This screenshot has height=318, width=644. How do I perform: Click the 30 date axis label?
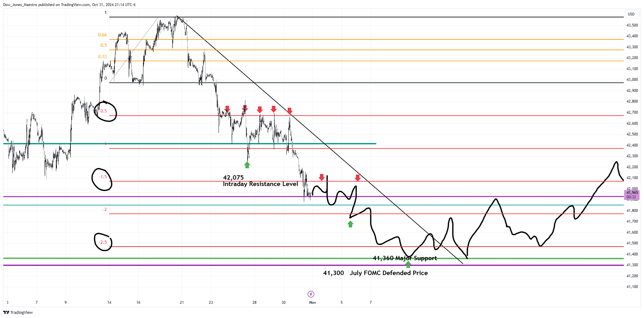tap(283, 303)
